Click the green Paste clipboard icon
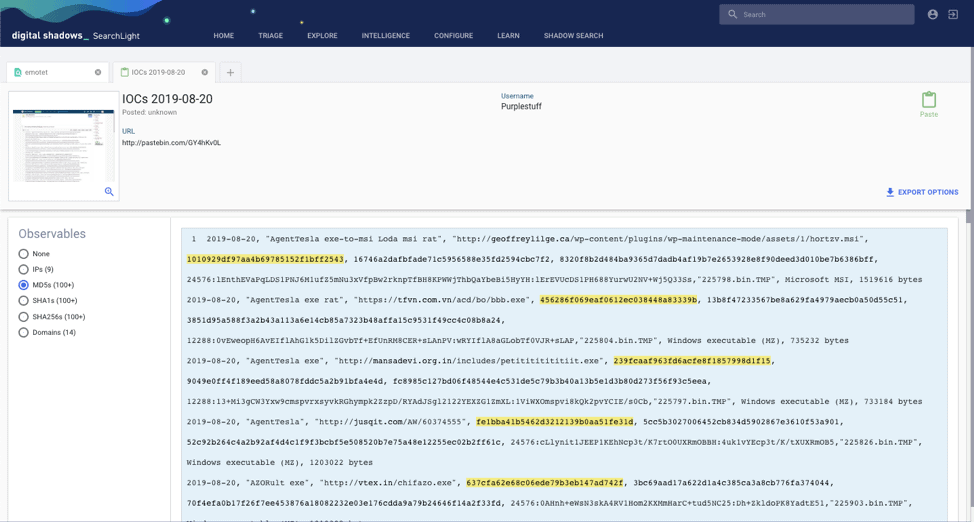 tap(929, 99)
